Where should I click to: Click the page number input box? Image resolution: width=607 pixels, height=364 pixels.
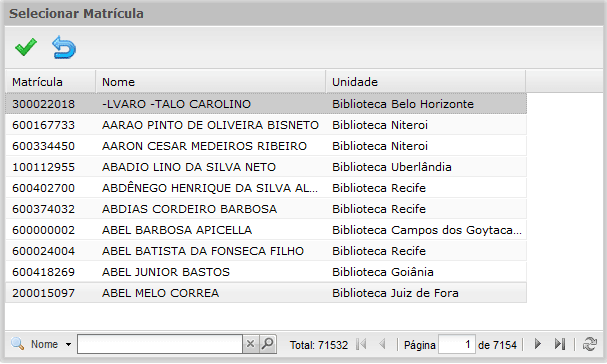tap(457, 344)
